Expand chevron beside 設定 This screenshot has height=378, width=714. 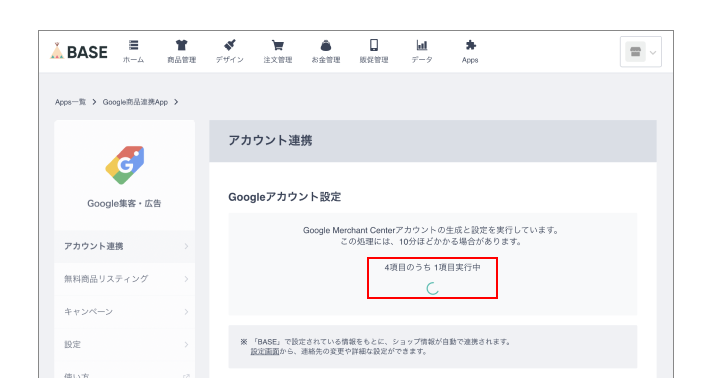coord(186,344)
